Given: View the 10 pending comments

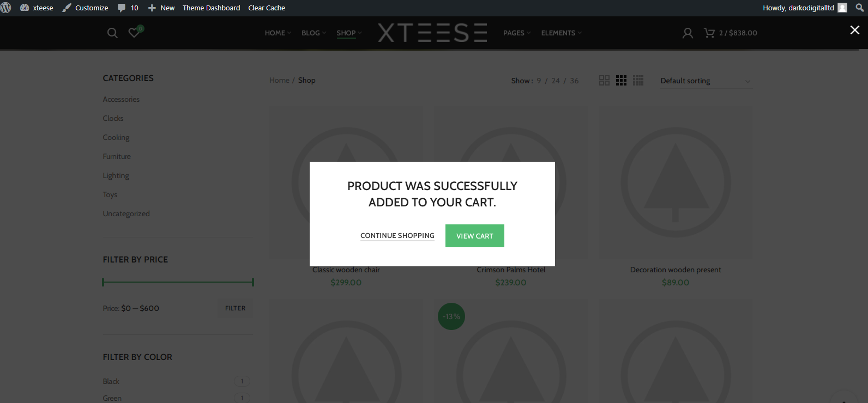Looking at the screenshot, I should pos(128,8).
